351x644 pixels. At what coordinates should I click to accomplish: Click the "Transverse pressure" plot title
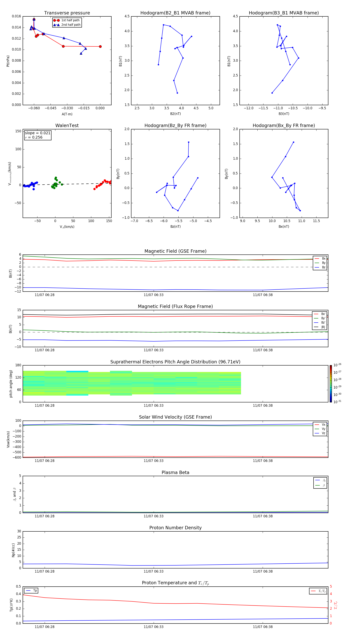tap(67, 13)
